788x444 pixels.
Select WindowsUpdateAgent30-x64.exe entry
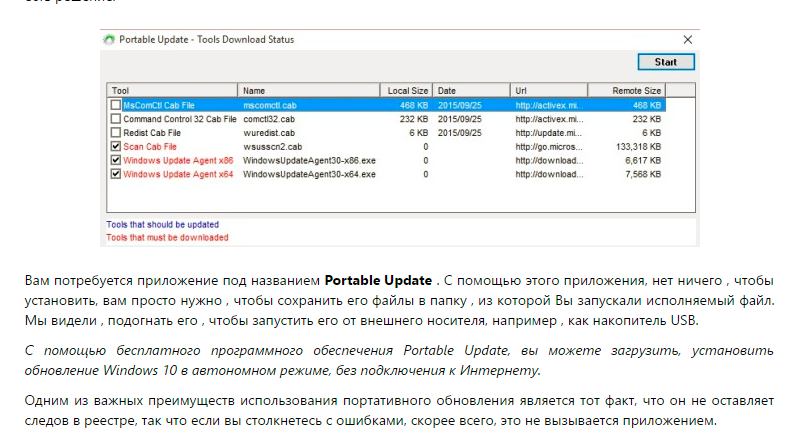[x=309, y=174]
